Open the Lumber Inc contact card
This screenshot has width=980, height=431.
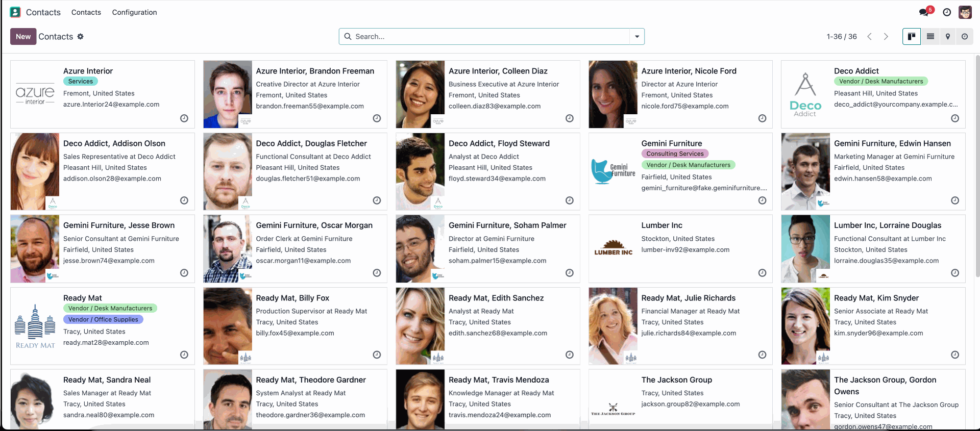(x=680, y=249)
